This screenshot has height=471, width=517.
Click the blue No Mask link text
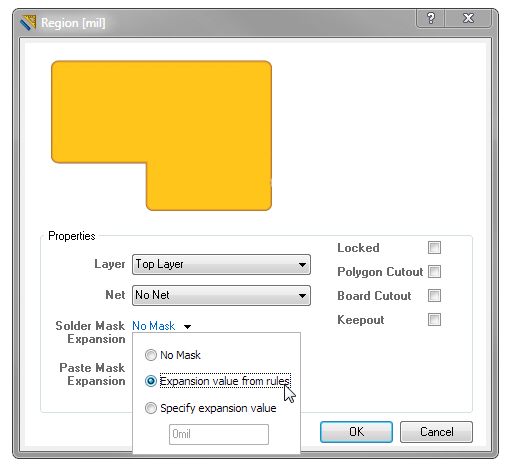point(154,326)
